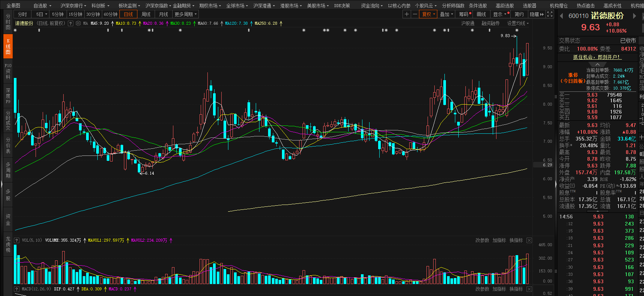Open F10资料 sidebar item
The image size is (644, 296).
point(8,71)
